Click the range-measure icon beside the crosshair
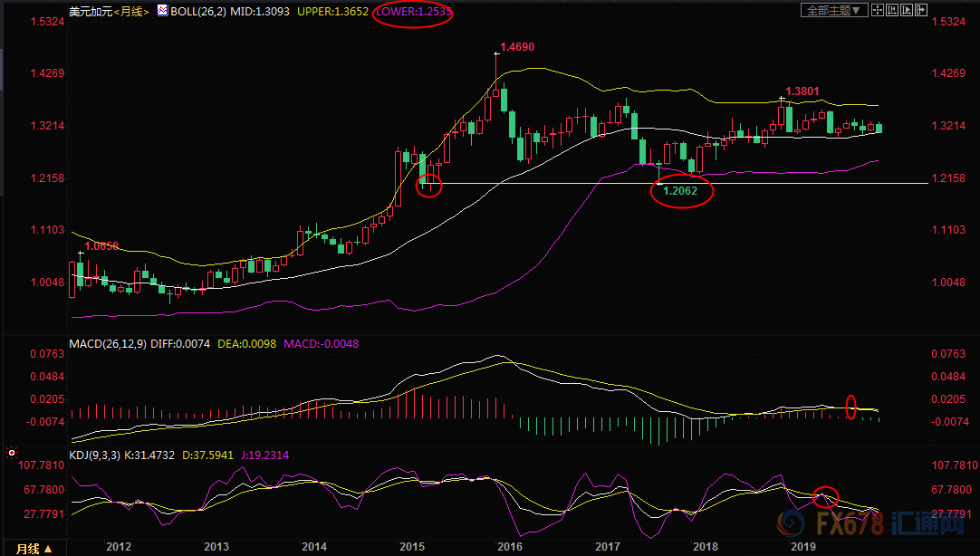The image size is (980, 556). click(893, 10)
